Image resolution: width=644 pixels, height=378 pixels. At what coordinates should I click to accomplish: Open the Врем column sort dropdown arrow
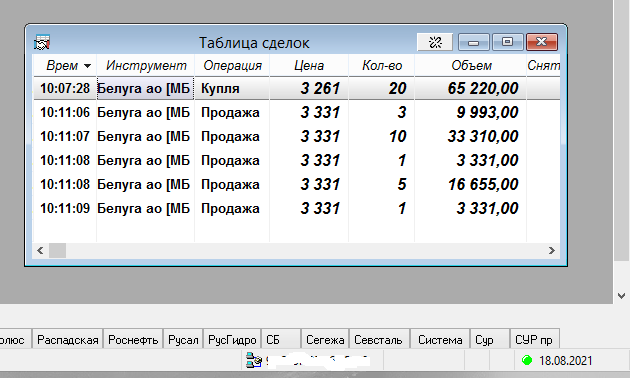click(x=87, y=66)
